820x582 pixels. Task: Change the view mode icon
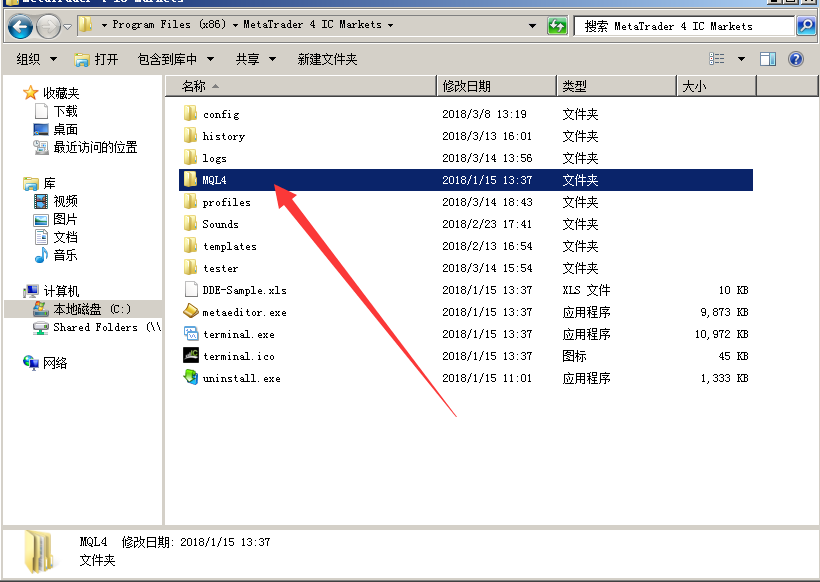point(716,59)
